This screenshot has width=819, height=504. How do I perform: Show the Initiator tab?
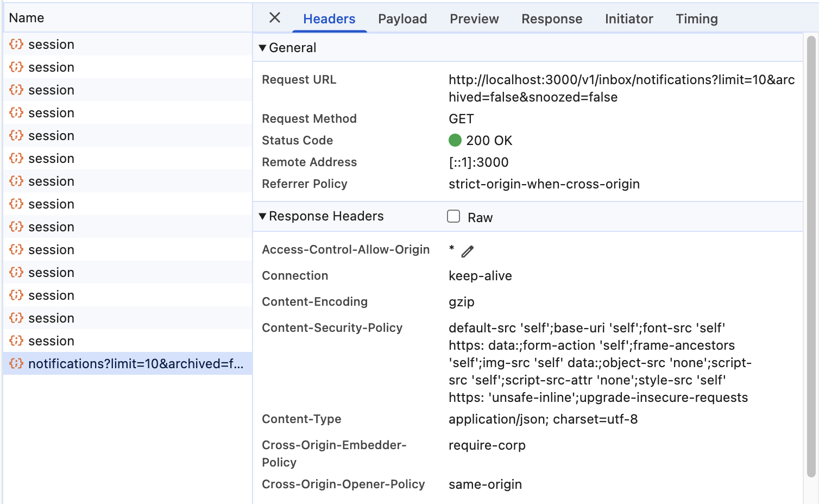(x=629, y=19)
